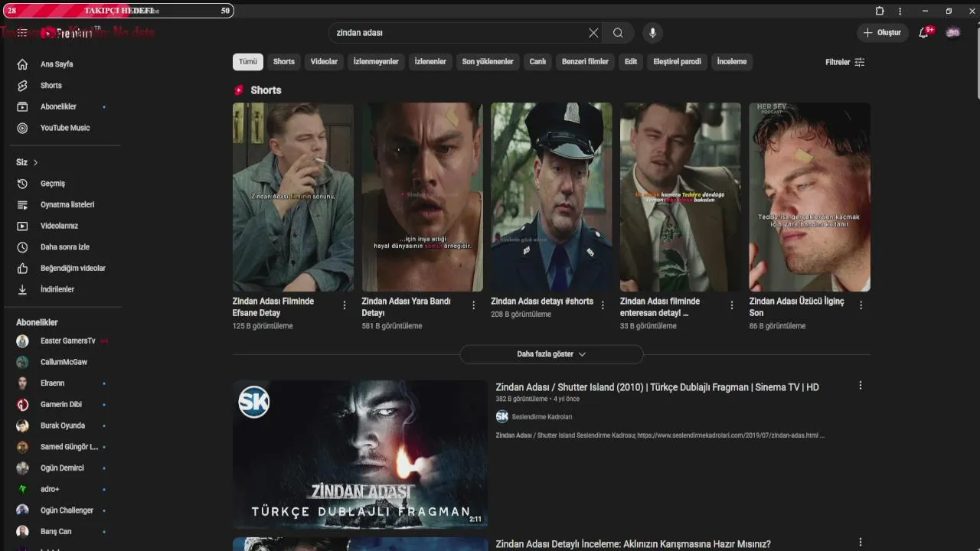
Task: Play Türkçe Dublajlı Fragman thumbnail
Action: point(360,453)
